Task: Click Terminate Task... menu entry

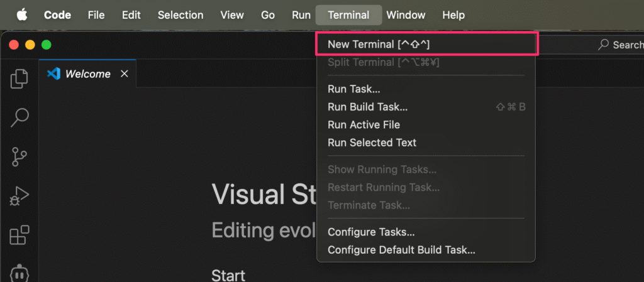Action: 426,205
